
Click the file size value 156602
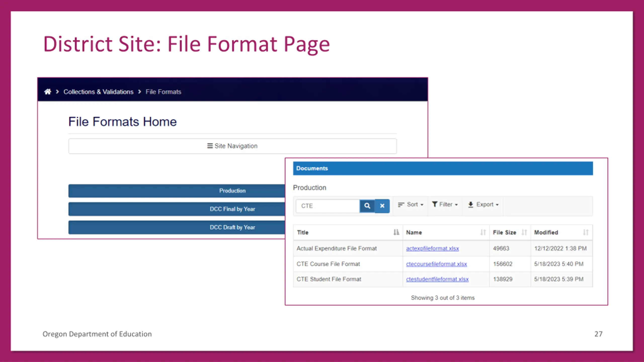(503, 264)
